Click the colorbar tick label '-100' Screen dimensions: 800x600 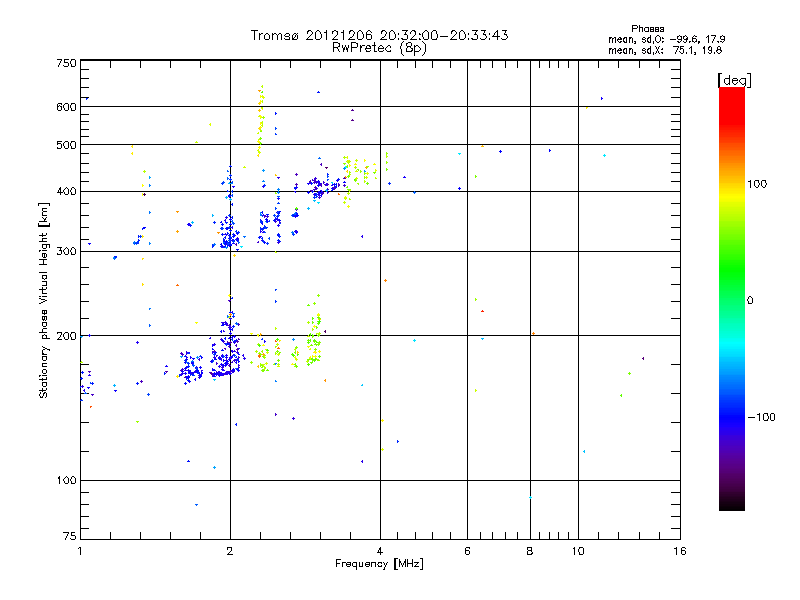pos(761,417)
